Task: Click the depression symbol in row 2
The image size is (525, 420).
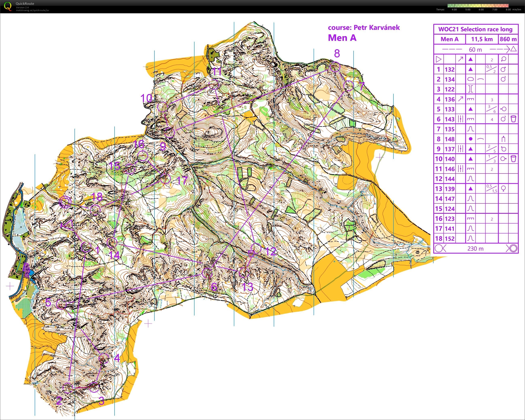Action: tap(471, 79)
